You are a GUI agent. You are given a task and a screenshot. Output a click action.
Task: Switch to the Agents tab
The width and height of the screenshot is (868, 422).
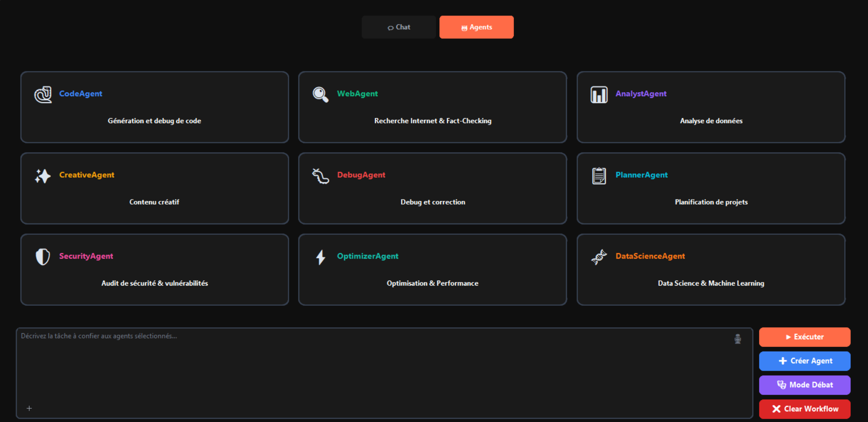476,27
